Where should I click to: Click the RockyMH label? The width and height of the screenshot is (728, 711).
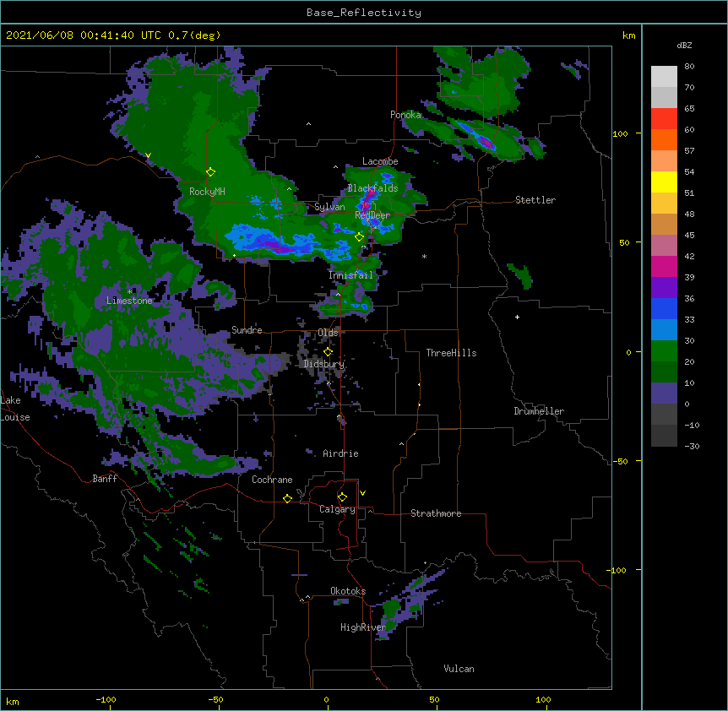coord(207,191)
